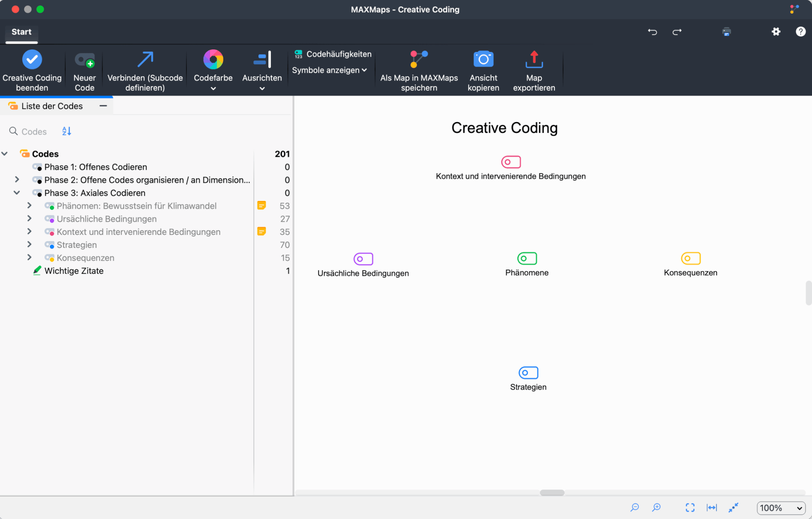Select the Neuer Code tool

(x=84, y=70)
